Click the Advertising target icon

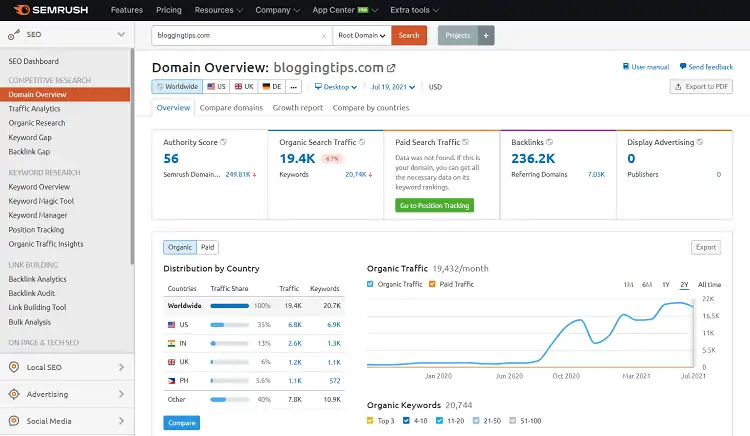point(14,394)
